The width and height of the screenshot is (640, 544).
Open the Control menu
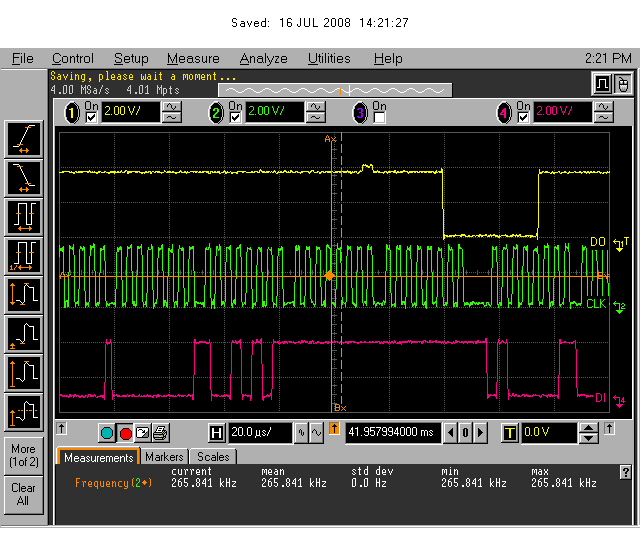[73, 59]
